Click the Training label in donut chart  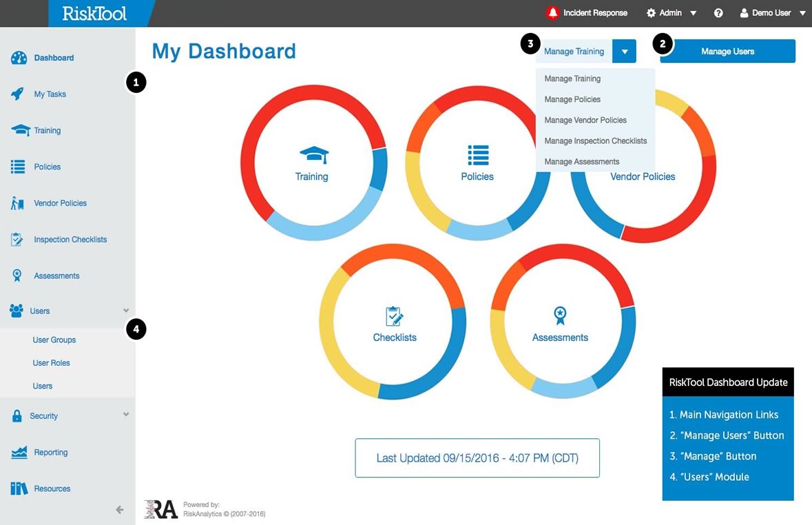tap(312, 177)
